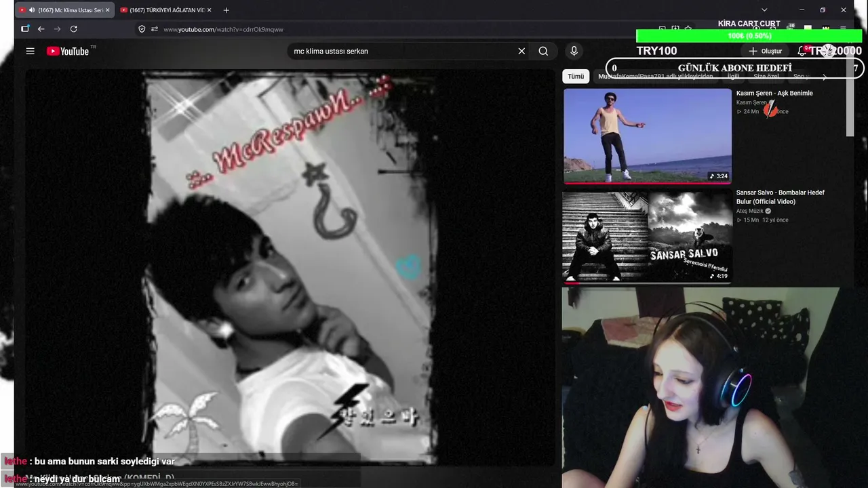Open a new browser tab
The image size is (868, 488).
point(226,10)
